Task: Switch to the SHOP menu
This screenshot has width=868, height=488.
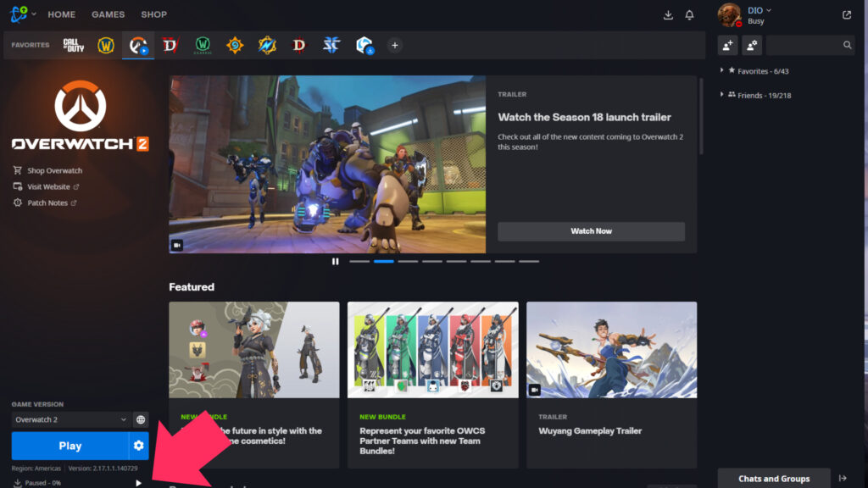Action: tap(153, 14)
